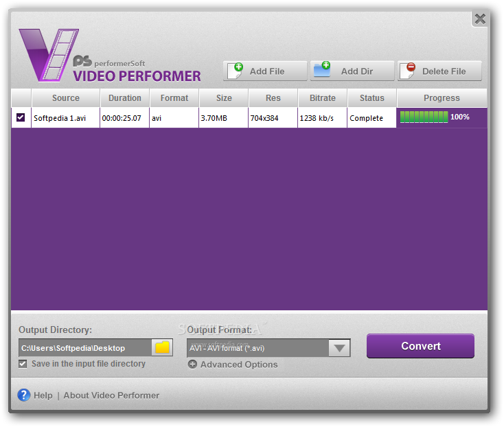Image resolution: width=504 pixels, height=427 pixels.
Task: Click the blue Help question mark icon
Action: tap(24, 395)
